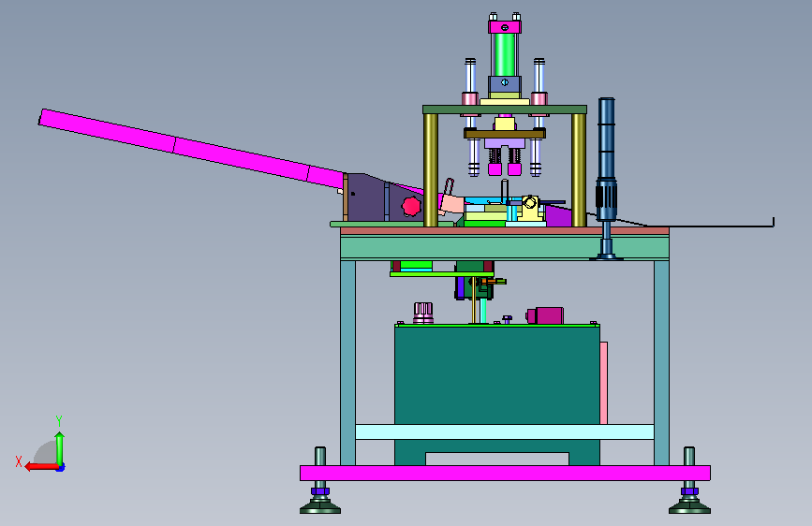This screenshot has height=526, width=812.
Task: Click the pink side panel on tank
Action: [603, 383]
